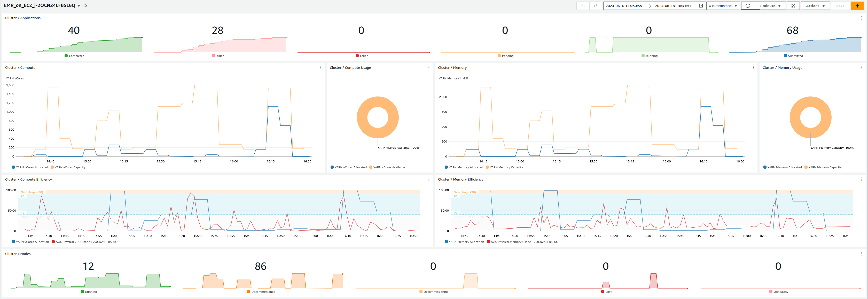Click the dashboard title EMR_on_EC2_j-2OCNZ4LFBSL6Q

tap(40, 6)
